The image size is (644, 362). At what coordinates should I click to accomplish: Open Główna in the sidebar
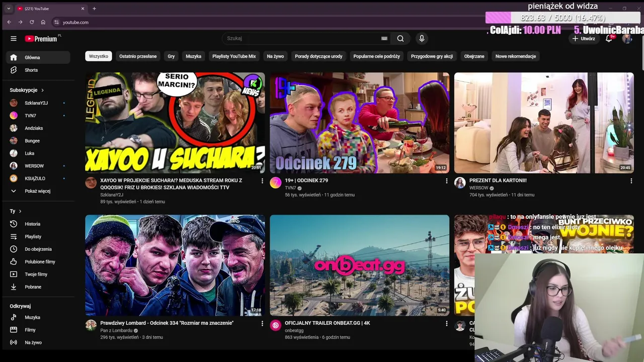point(38,57)
